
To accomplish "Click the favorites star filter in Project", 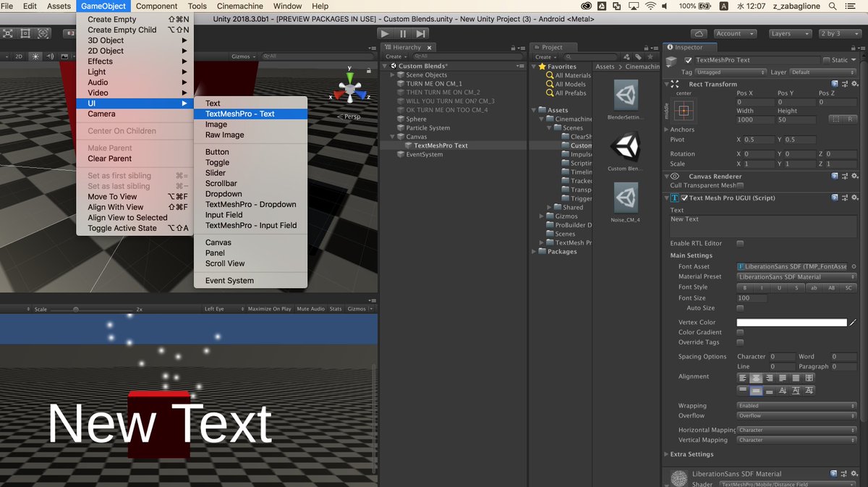I will tap(649, 56).
